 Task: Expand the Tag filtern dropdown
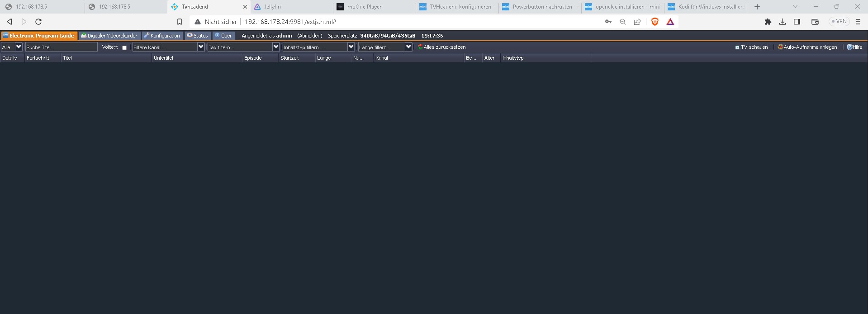tap(276, 47)
